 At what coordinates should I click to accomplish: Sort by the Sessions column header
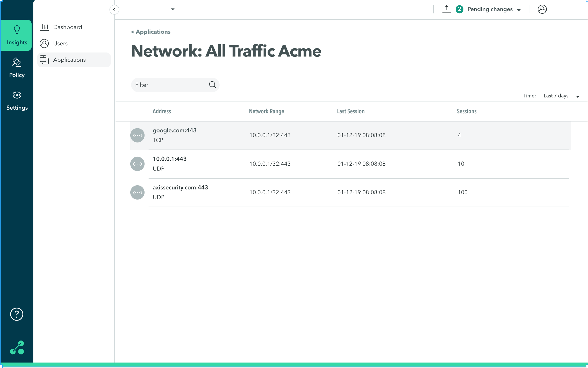tap(467, 111)
